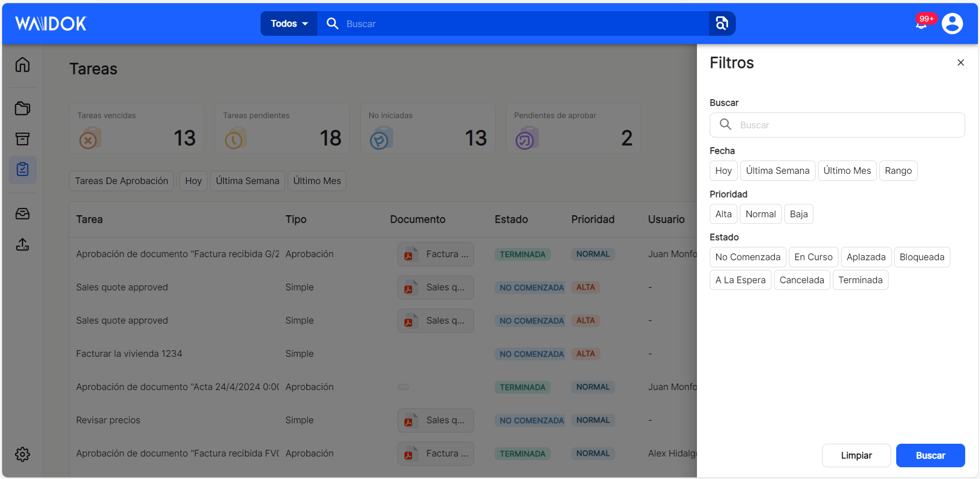Open the archive box icon in sidebar

22,139
